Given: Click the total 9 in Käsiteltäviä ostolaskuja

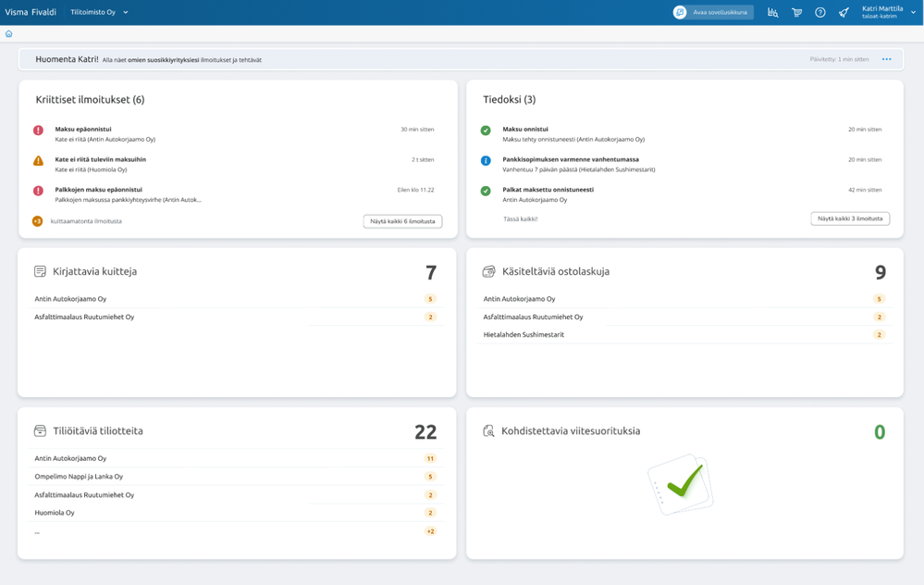Looking at the screenshot, I should point(881,272).
